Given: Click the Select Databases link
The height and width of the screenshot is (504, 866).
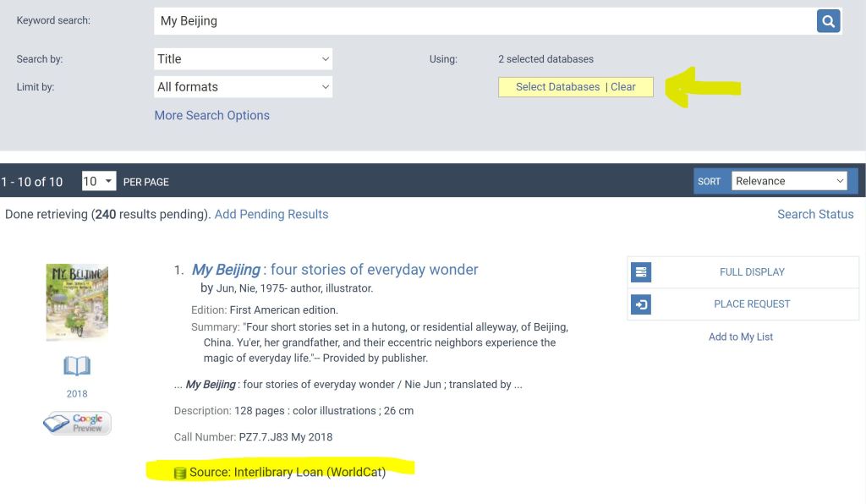Looking at the screenshot, I should click(x=557, y=87).
